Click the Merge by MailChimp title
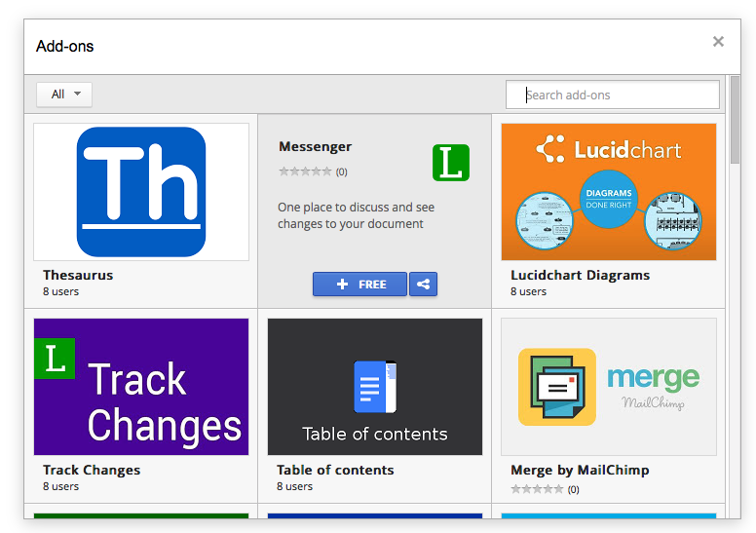The width and height of the screenshot is (756, 533). click(x=580, y=471)
